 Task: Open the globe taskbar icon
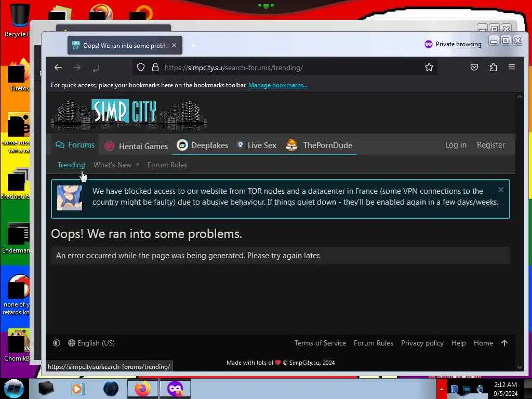111,389
